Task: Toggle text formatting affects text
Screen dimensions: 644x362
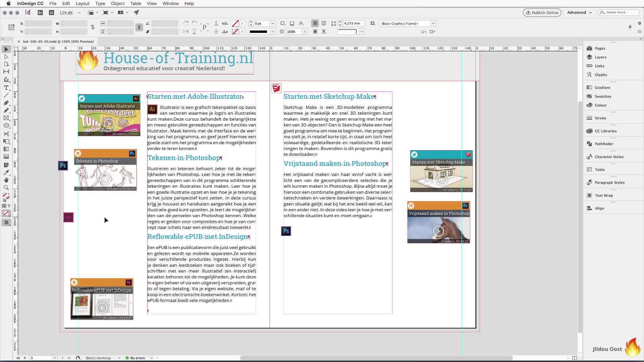Action: (9, 206)
